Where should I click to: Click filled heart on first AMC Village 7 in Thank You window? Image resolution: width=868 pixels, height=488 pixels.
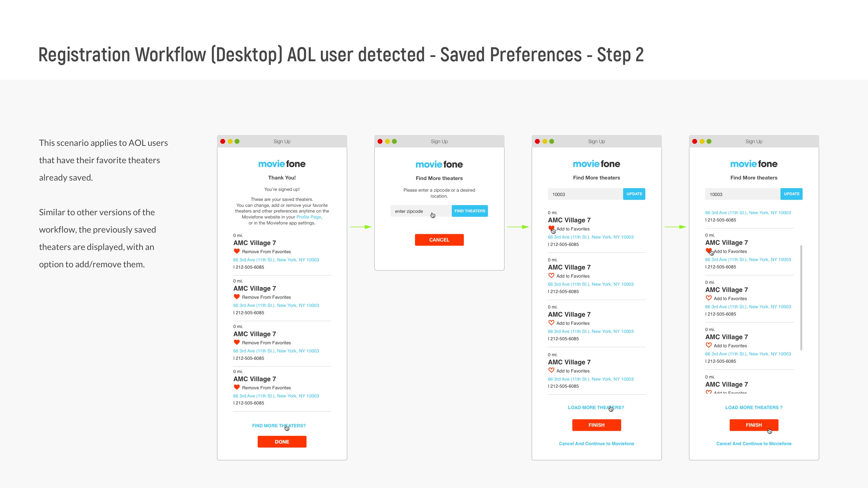click(x=237, y=251)
